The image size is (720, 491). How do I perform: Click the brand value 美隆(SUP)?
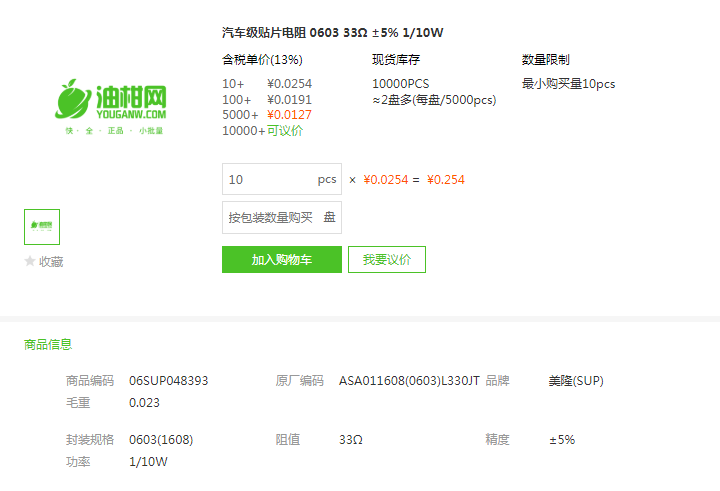click(576, 381)
